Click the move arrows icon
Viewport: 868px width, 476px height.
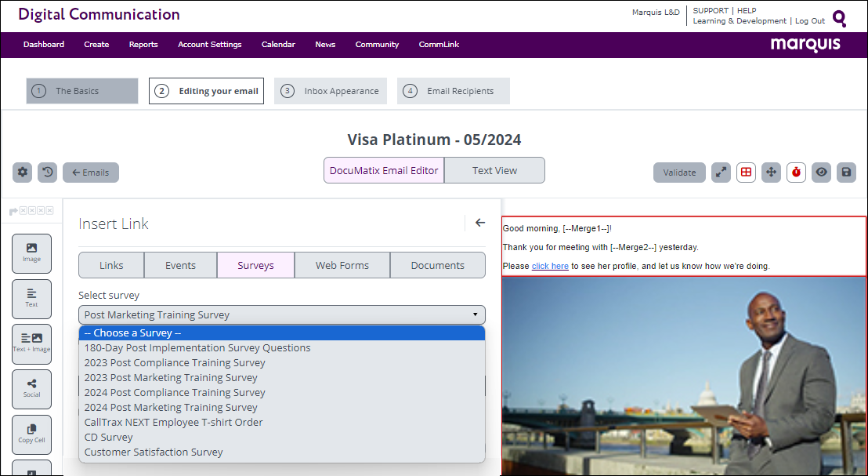(x=771, y=173)
